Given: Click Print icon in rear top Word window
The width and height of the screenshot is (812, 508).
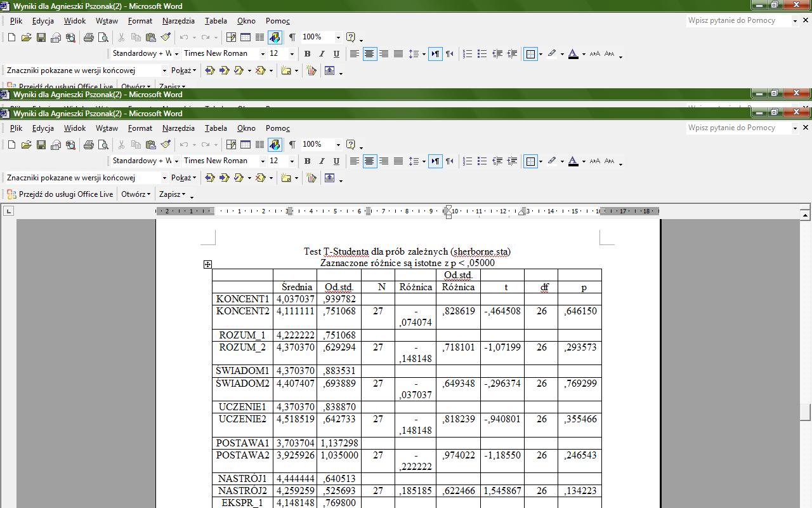Looking at the screenshot, I should [x=89, y=37].
